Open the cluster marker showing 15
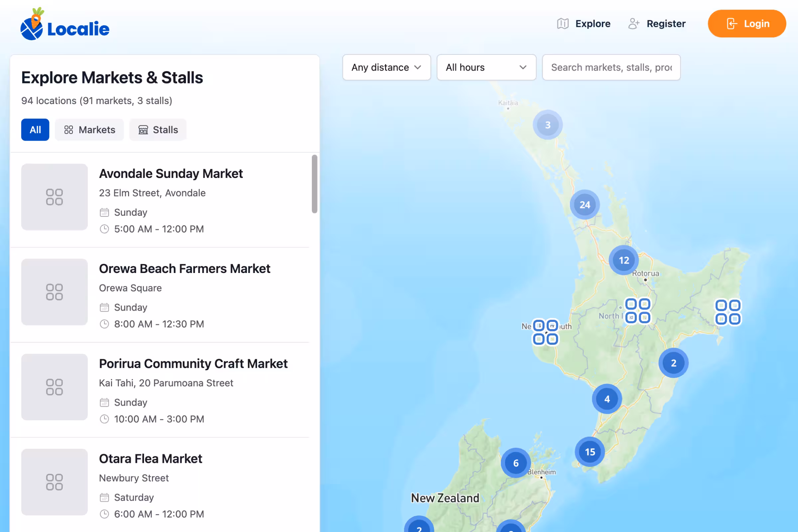 point(590,452)
